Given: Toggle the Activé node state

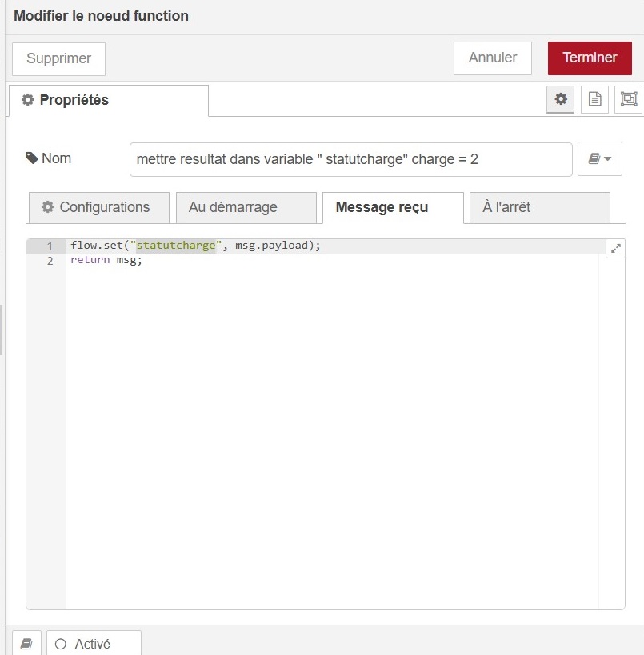Looking at the screenshot, I should [93, 644].
